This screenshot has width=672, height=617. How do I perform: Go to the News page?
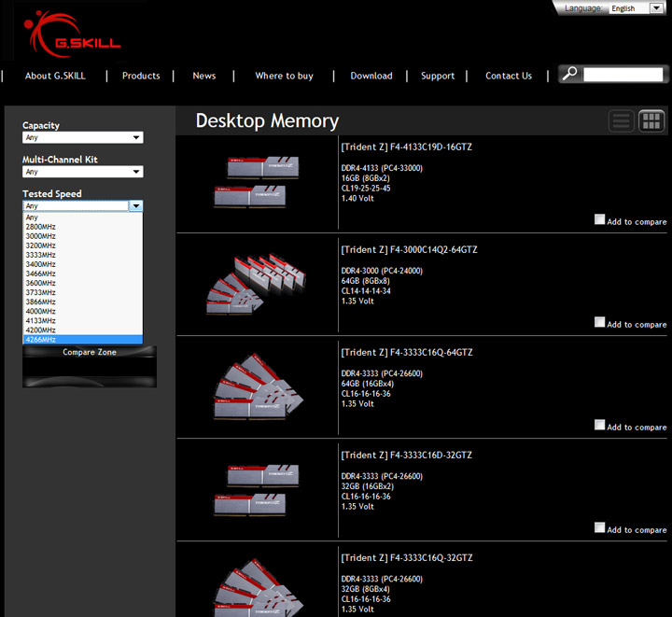[204, 76]
